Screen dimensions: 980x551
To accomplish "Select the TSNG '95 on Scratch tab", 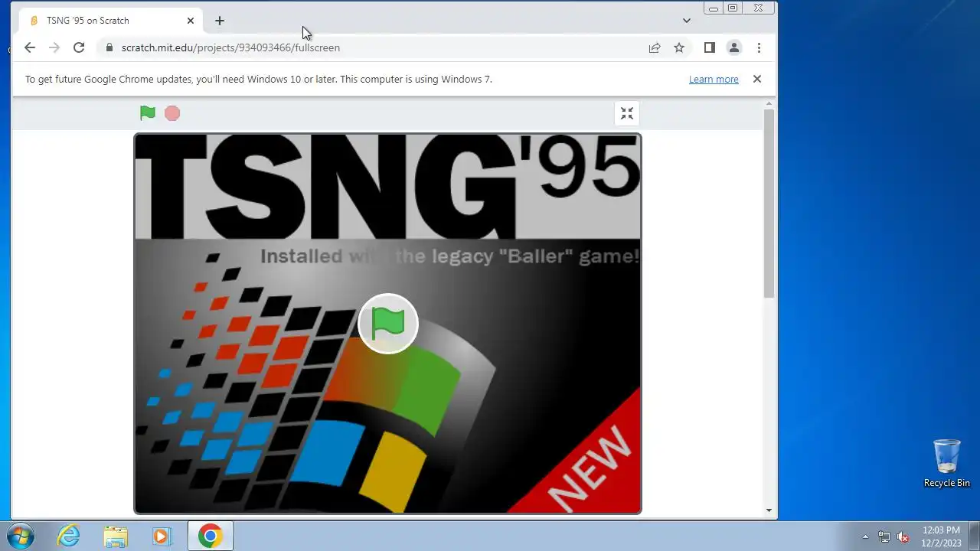I will 110,21.
